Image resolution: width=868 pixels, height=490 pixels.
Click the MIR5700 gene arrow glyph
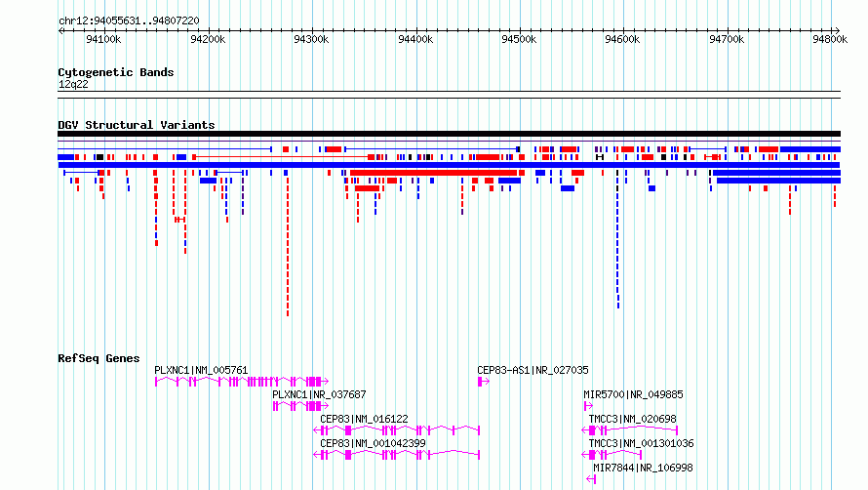[588, 406]
